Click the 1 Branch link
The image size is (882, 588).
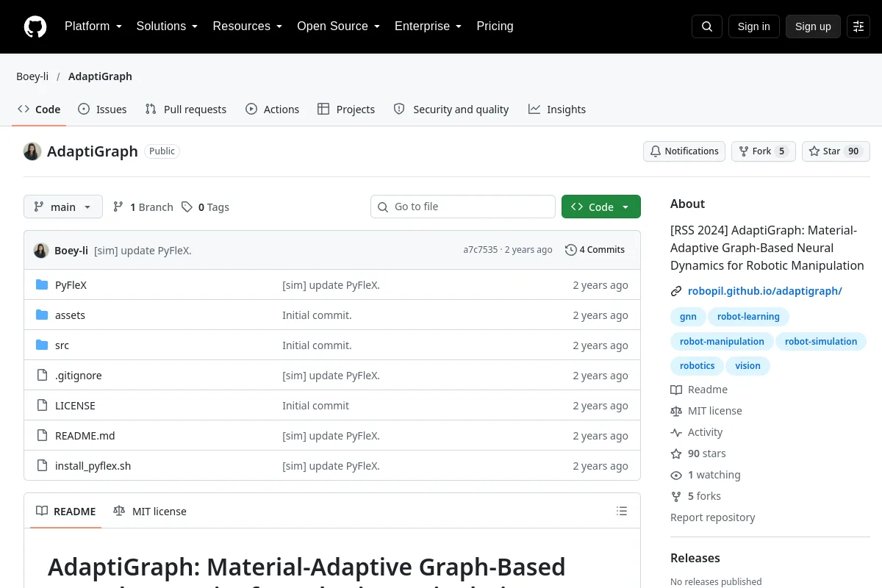tap(143, 207)
